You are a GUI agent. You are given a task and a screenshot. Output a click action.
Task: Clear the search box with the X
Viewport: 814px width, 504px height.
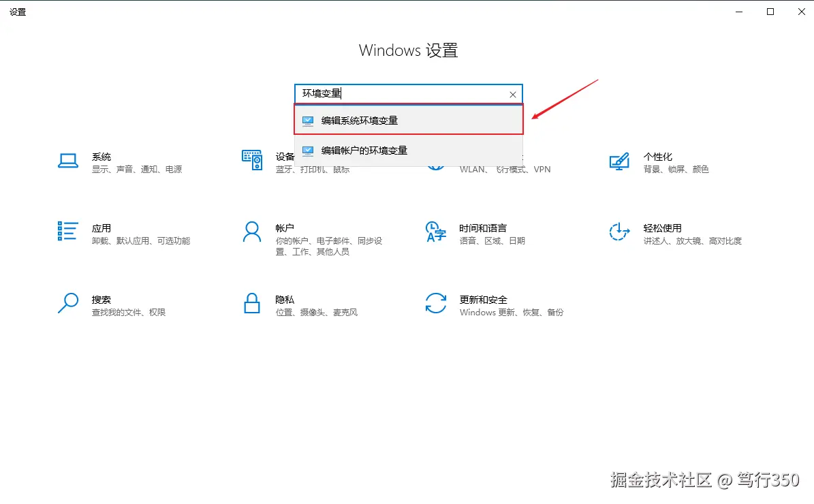click(x=512, y=95)
